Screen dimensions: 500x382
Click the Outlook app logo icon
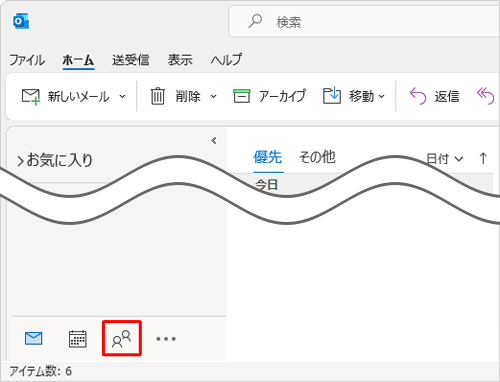(x=21, y=21)
